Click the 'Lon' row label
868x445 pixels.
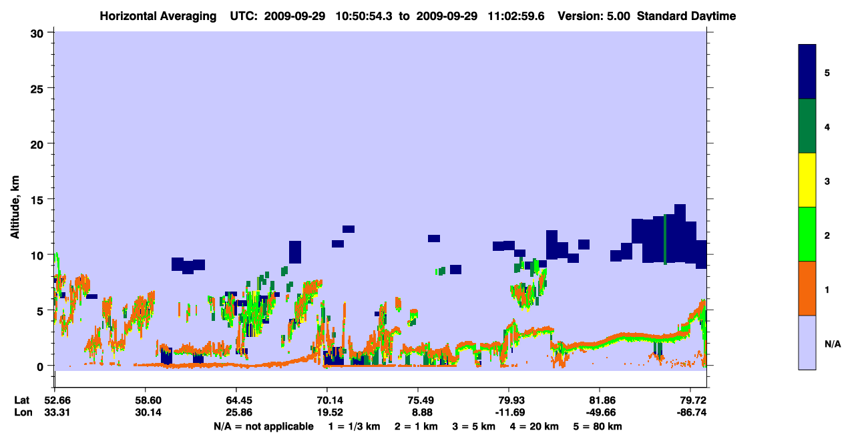(22, 412)
